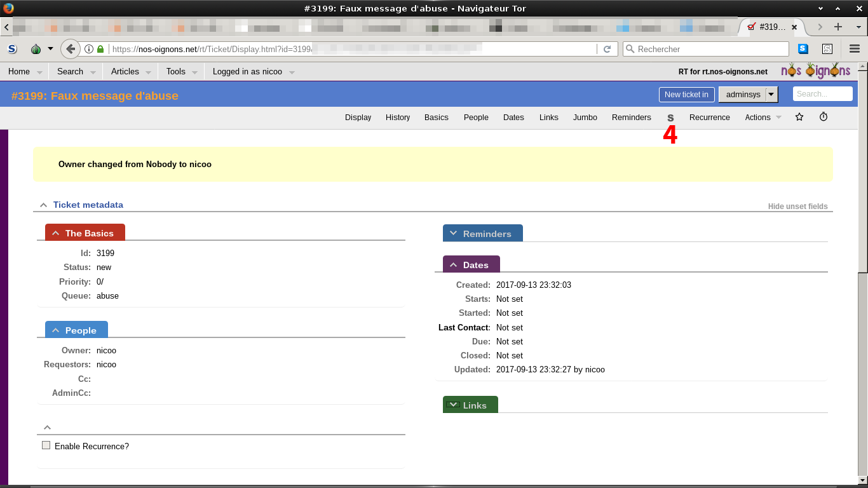
Task: Click the browser back arrow button
Action: (71, 49)
